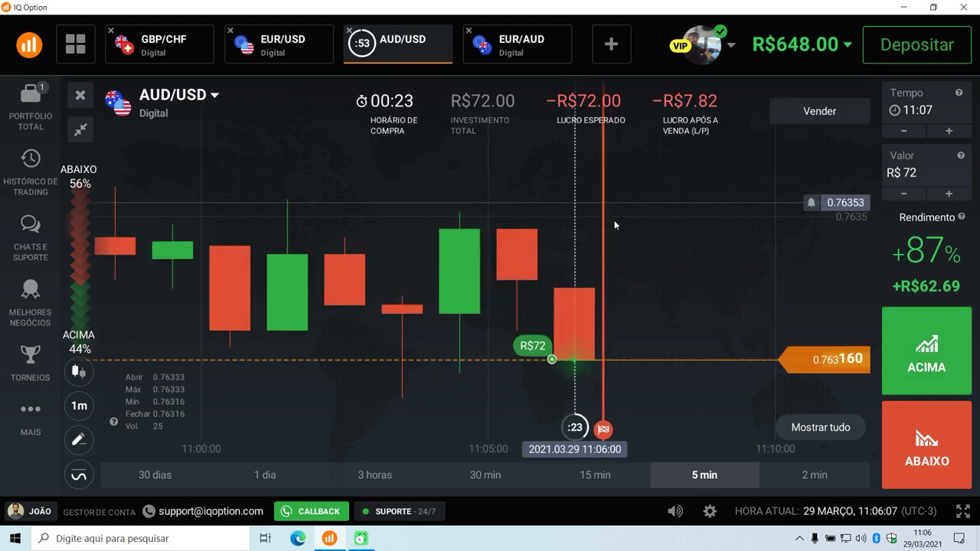
Task: Expand the AUD/USD asset dropdown
Action: [x=214, y=95]
